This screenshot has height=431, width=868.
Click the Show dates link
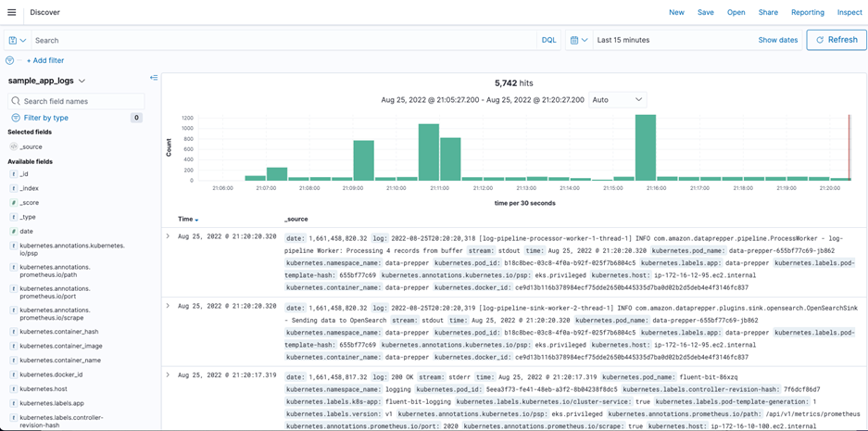[x=778, y=41]
